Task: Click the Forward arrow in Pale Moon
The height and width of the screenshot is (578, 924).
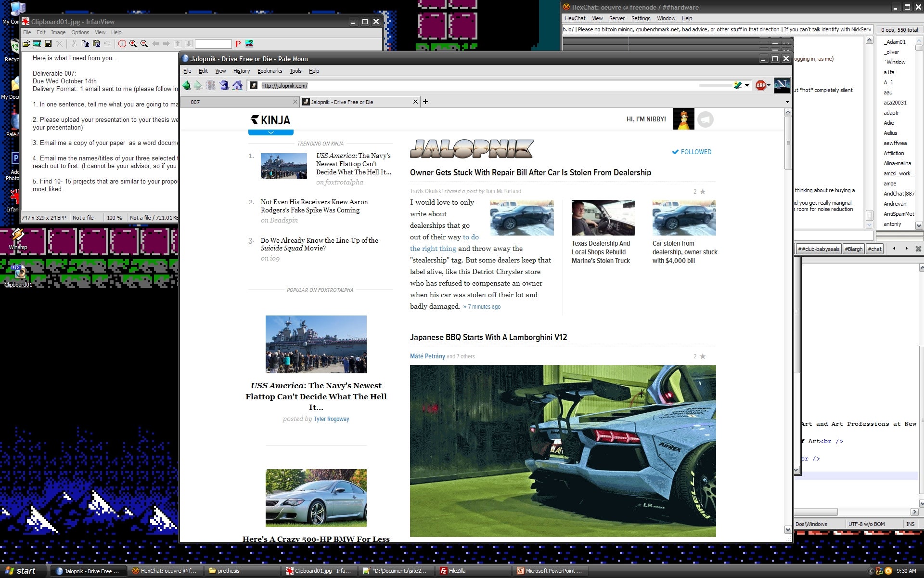Action: (x=198, y=85)
